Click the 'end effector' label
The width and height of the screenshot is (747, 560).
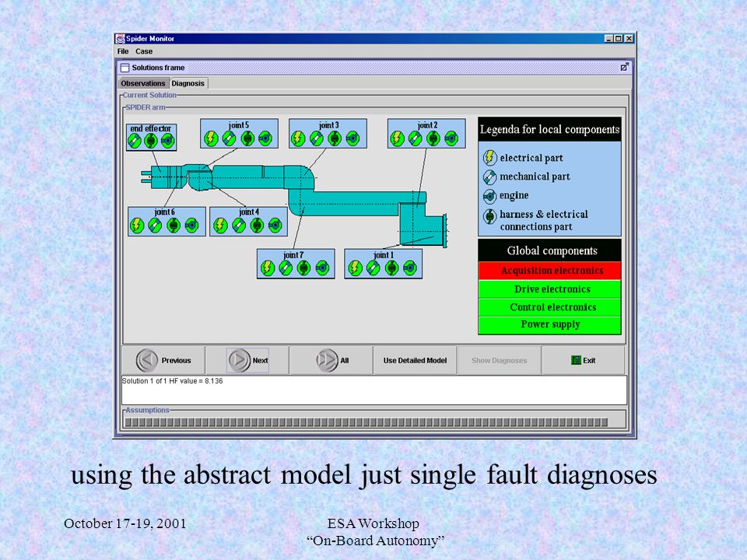150,128
